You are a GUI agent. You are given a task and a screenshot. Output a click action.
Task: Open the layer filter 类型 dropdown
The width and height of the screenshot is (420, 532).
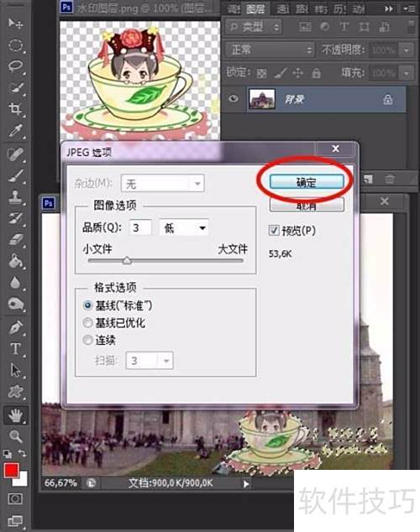pyautogui.click(x=254, y=27)
